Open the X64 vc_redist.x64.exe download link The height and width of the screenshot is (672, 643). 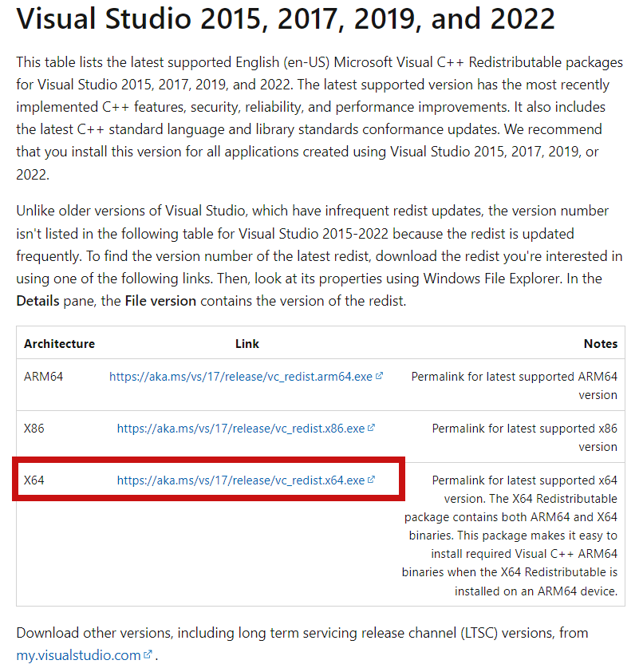pyautogui.click(x=241, y=480)
